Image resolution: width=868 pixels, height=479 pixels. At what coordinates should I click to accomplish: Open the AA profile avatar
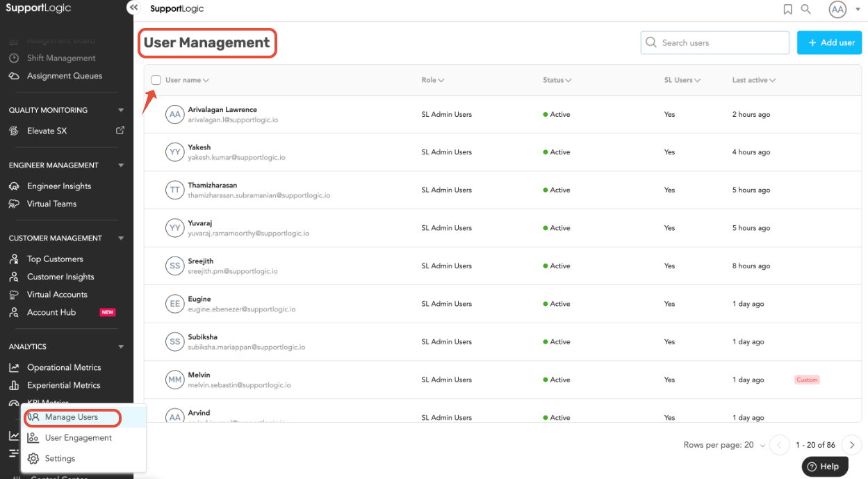837,9
